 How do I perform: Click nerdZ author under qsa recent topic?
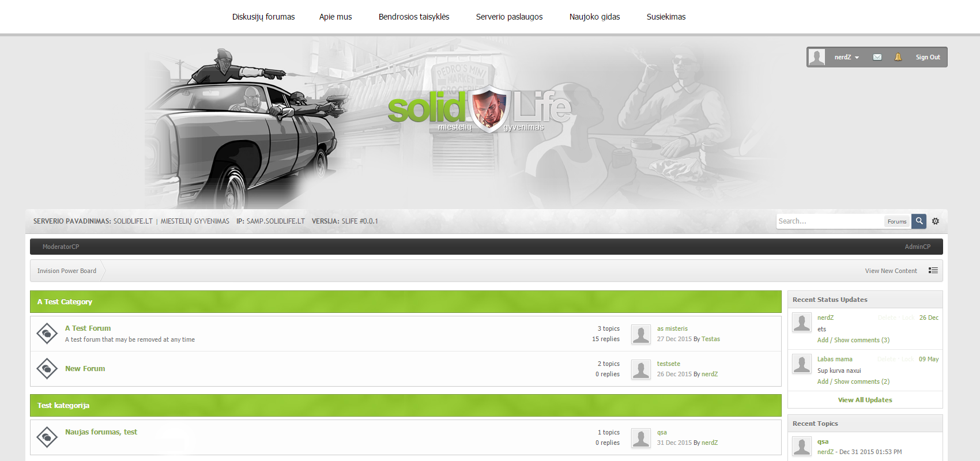coord(826,452)
